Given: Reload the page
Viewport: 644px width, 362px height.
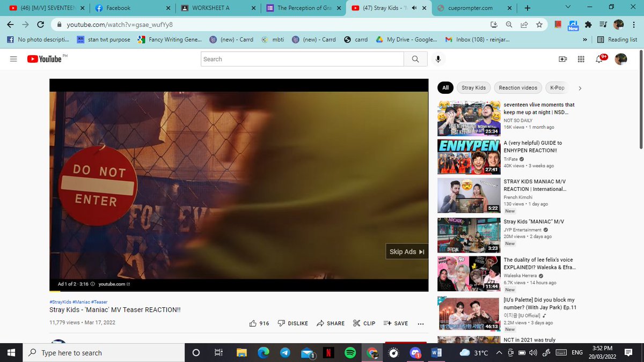Looking at the screenshot, I should 40,24.
